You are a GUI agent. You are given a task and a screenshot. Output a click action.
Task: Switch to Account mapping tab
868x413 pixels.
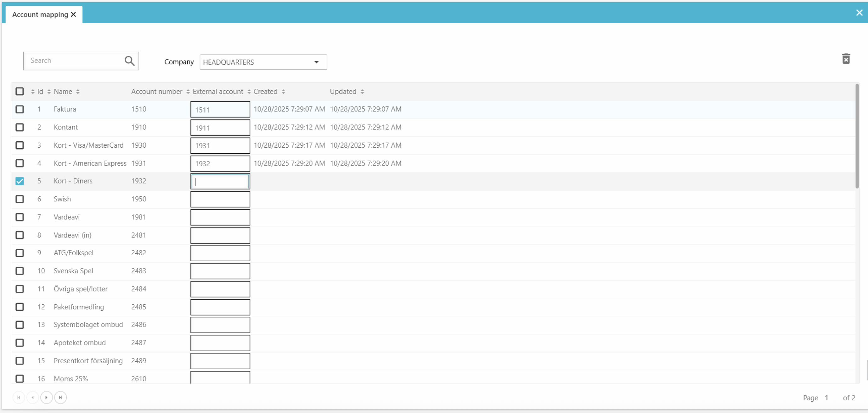40,14
